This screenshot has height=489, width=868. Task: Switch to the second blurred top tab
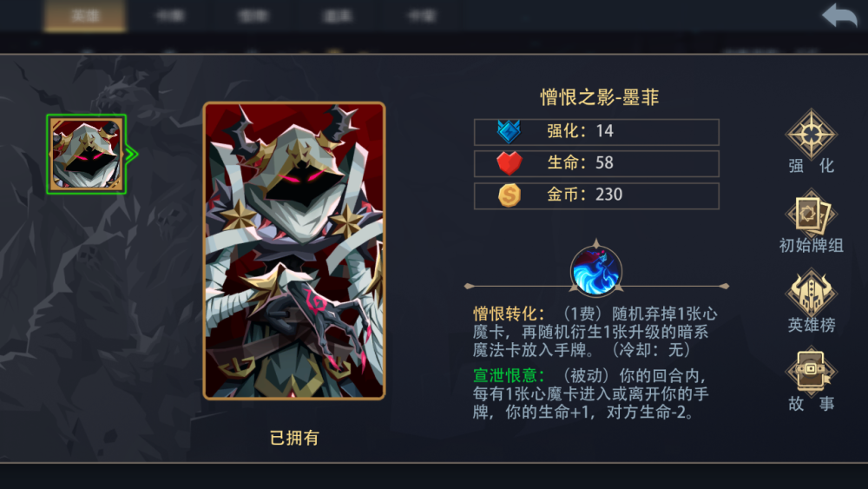[169, 16]
